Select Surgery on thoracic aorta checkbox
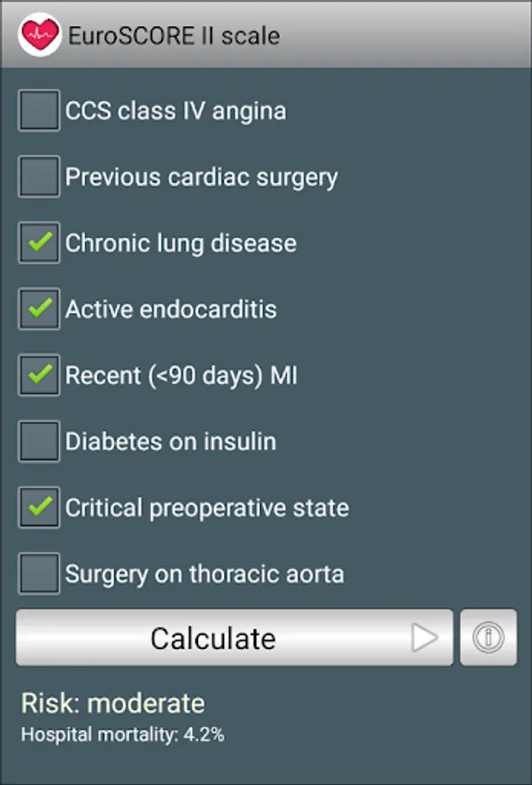Screen dimensions: 532x785 point(39,573)
